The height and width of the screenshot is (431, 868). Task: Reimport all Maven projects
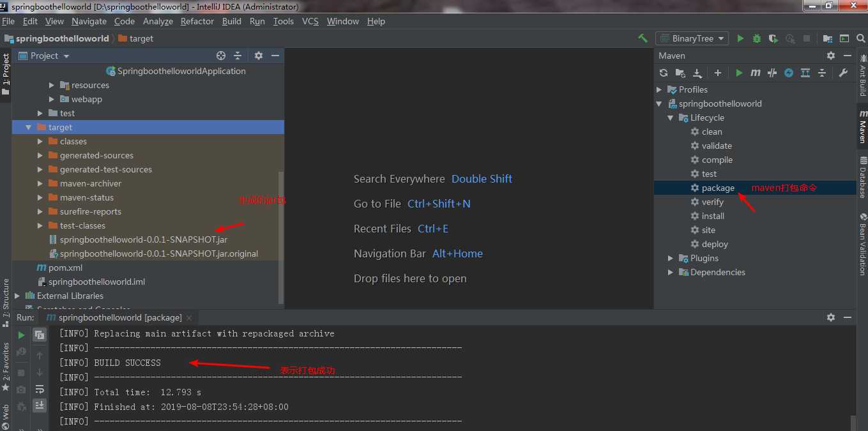click(x=664, y=73)
